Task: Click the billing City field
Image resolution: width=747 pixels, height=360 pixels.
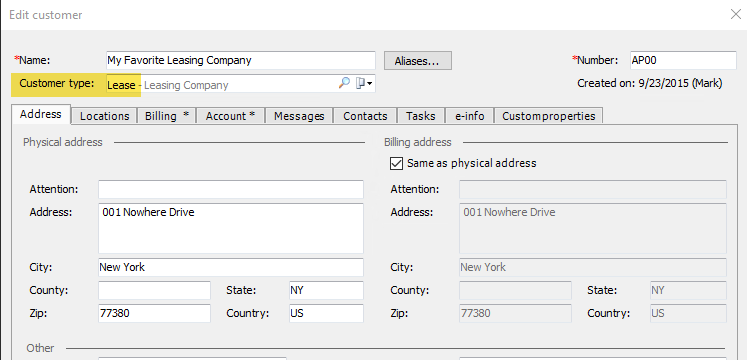Action: tap(593, 267)
